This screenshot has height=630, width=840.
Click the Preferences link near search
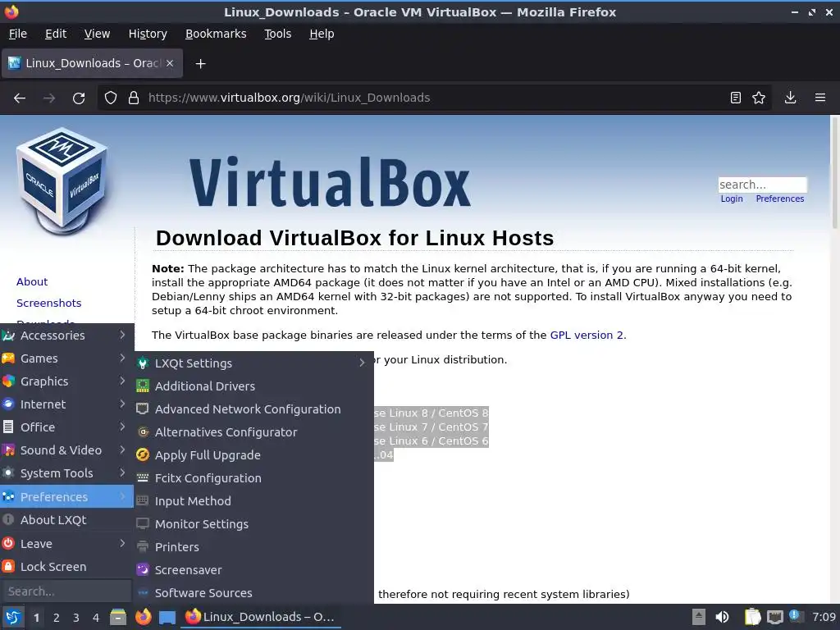(x=779, y=199)
